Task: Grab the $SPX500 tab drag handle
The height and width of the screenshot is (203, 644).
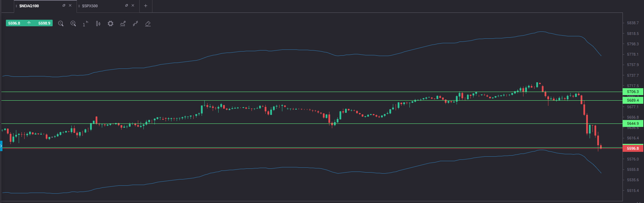Action: [x=79, y=6]
